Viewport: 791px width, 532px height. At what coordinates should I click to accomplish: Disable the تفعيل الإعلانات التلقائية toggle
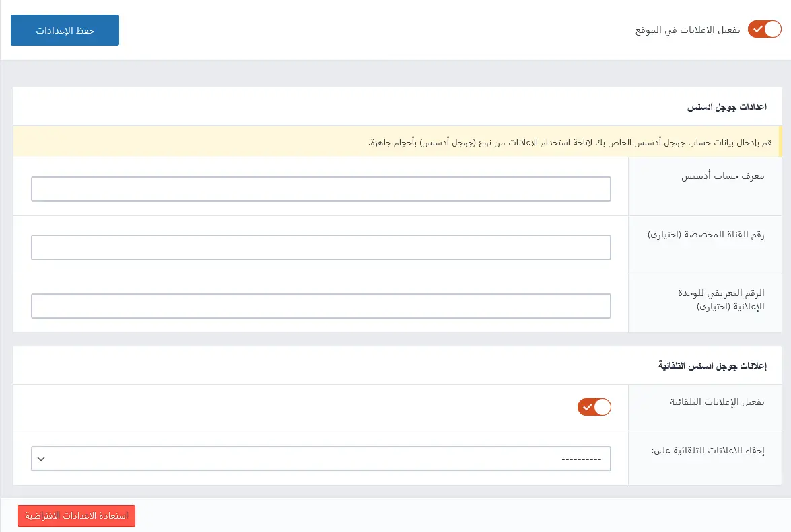(594, 407)
